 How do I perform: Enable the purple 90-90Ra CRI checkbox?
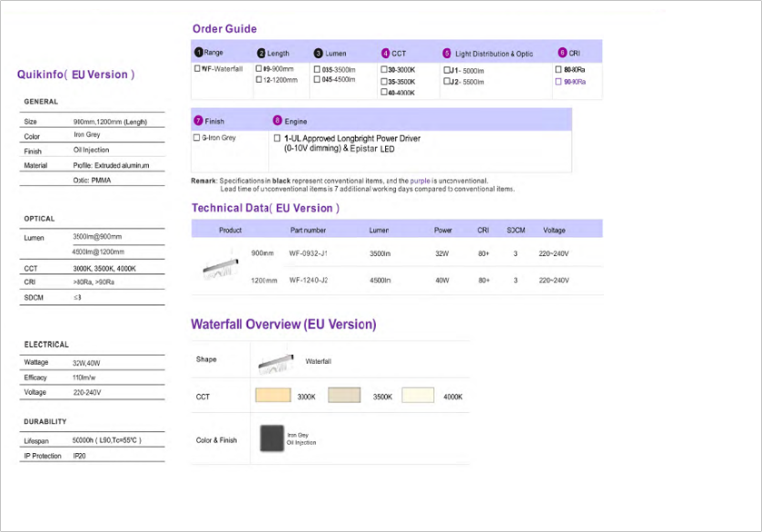[559, 82]
